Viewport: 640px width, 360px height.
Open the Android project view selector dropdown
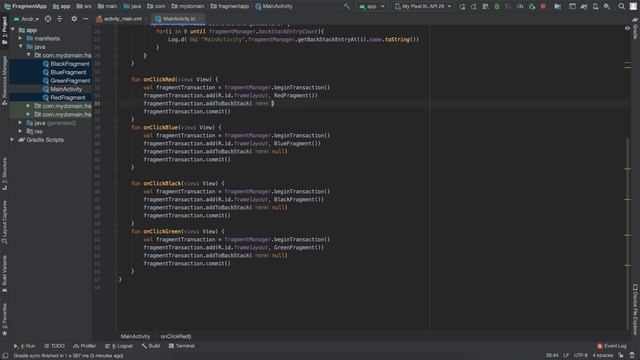27,19
